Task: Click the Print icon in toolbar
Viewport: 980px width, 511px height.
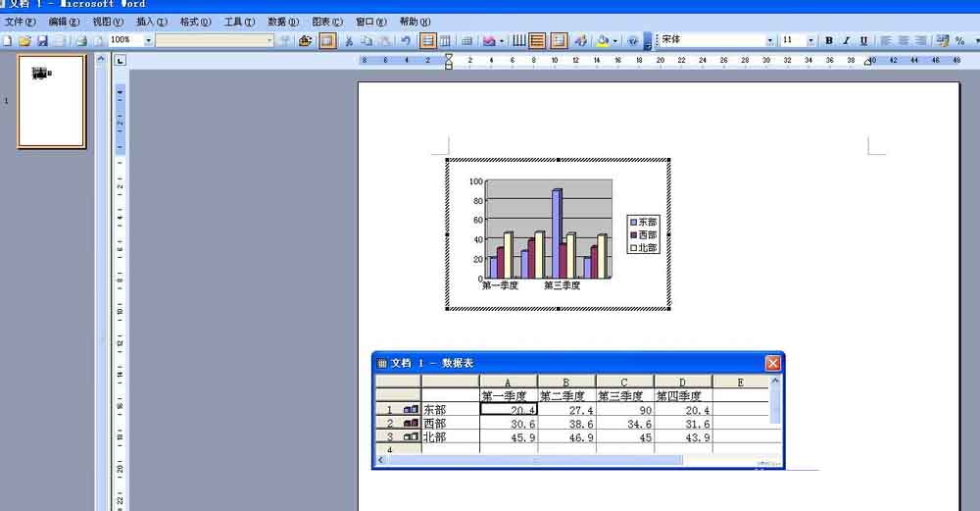Action: [x=81, y=40]
